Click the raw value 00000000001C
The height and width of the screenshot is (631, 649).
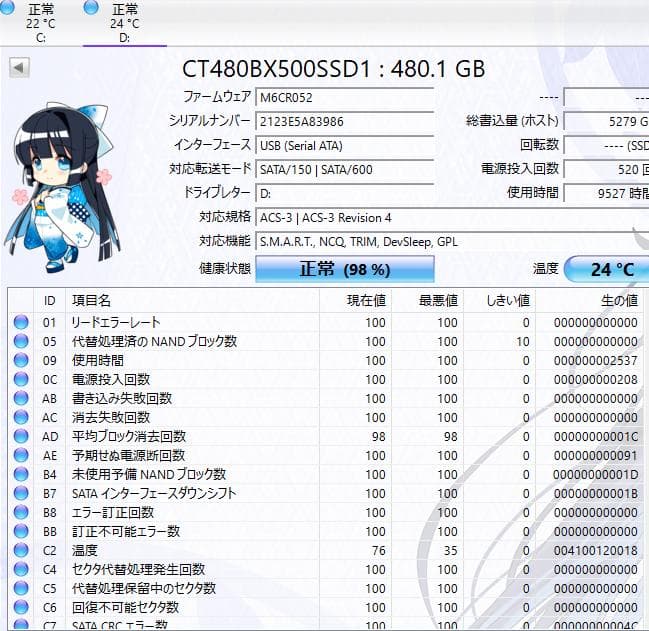coord(596,436)
